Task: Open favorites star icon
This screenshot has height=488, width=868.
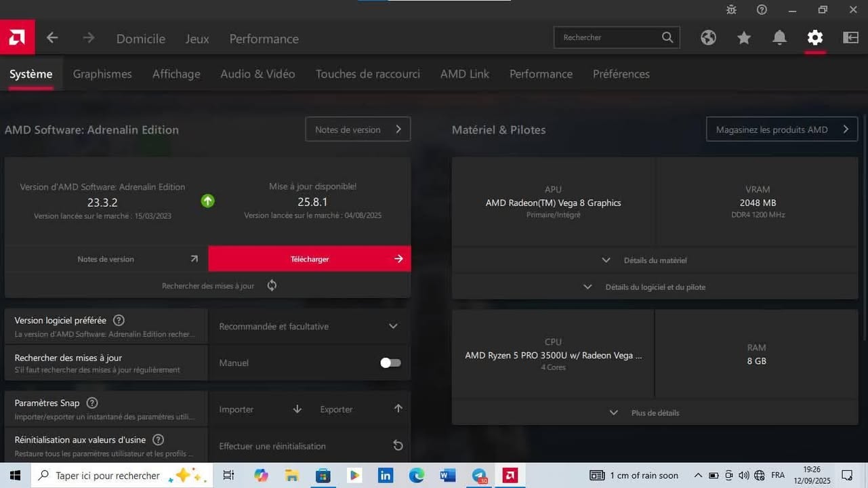Action: (x=744, y=38)
